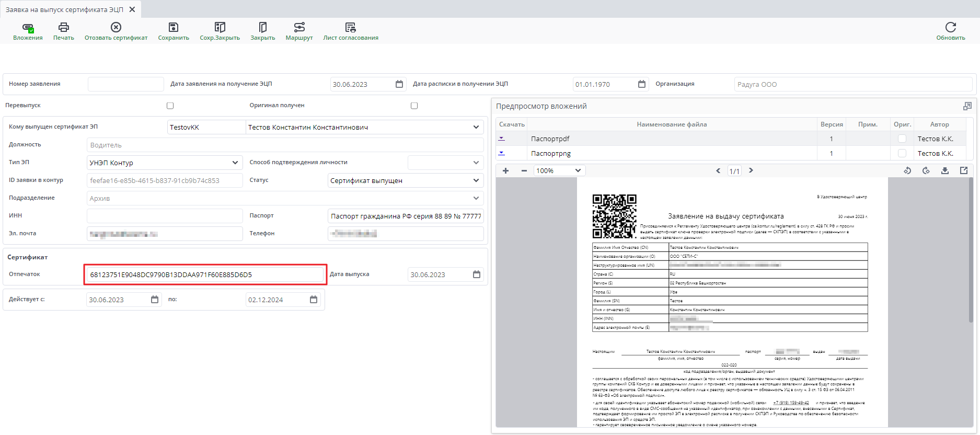980x435 pixels.
Task: Open Лист согласования approval sheet
Action: 350,28
